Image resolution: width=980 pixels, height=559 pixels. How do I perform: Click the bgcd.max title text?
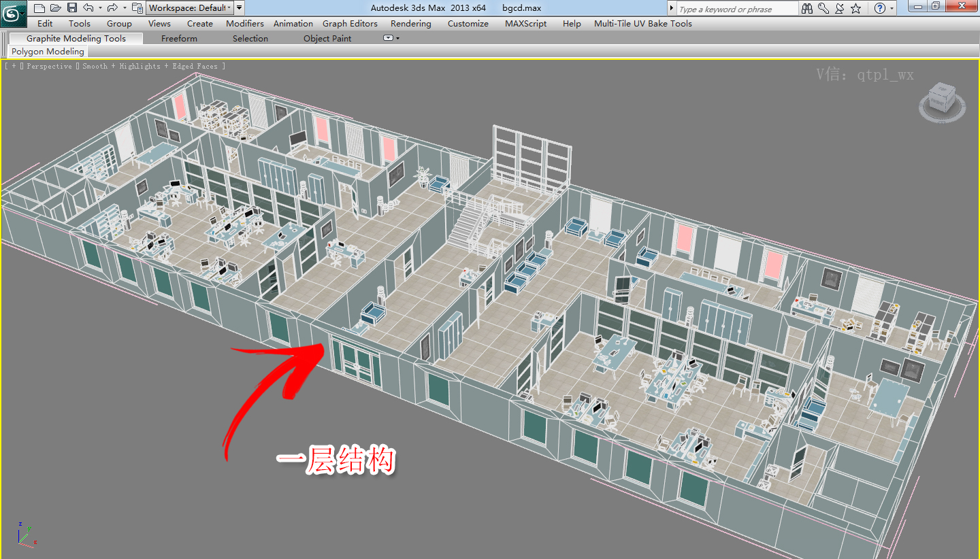[521, 8]
